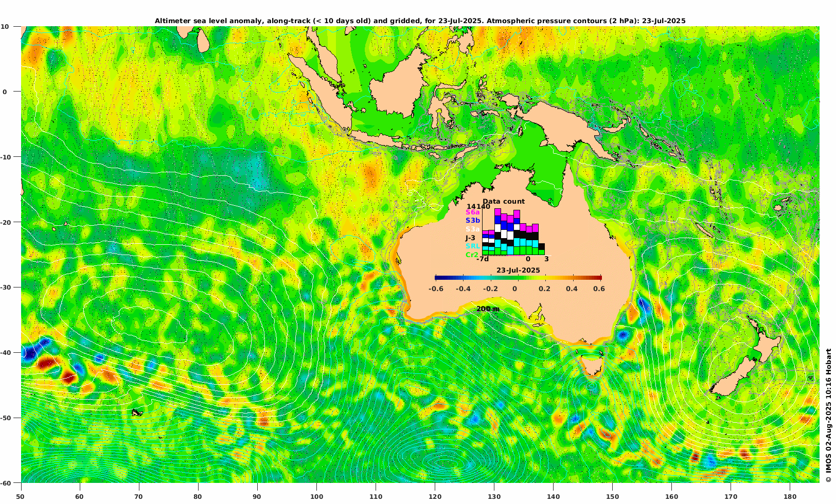Click the latitude axis label "0"
Viewport: 836px width, 504px height.
(5, 92)
